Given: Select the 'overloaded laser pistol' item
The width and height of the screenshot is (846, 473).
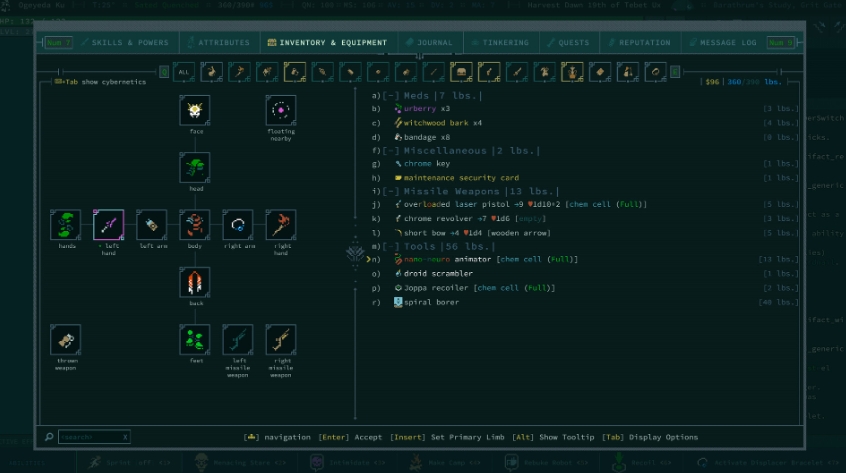Looking at the screenshot, I should (x=585, y=204).
